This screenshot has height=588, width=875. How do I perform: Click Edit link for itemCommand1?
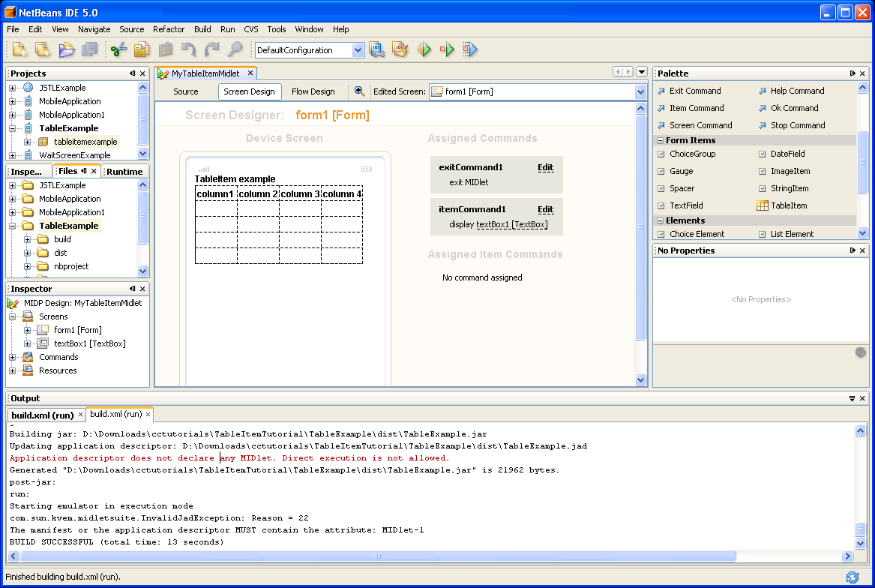(545, 209)
